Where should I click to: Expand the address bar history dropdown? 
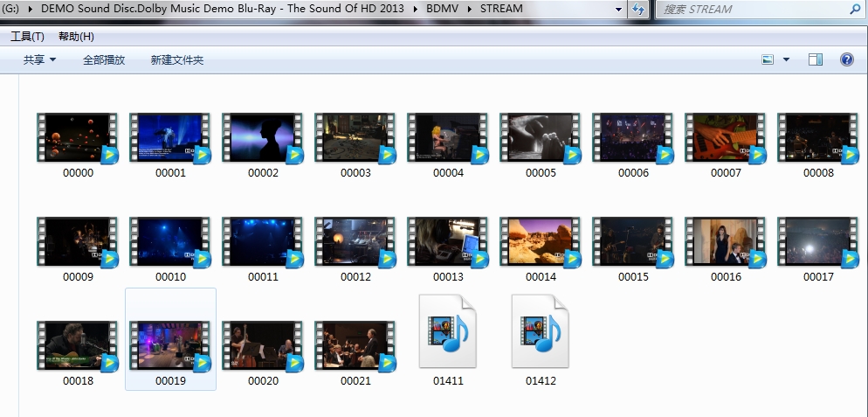click(619, 10)
